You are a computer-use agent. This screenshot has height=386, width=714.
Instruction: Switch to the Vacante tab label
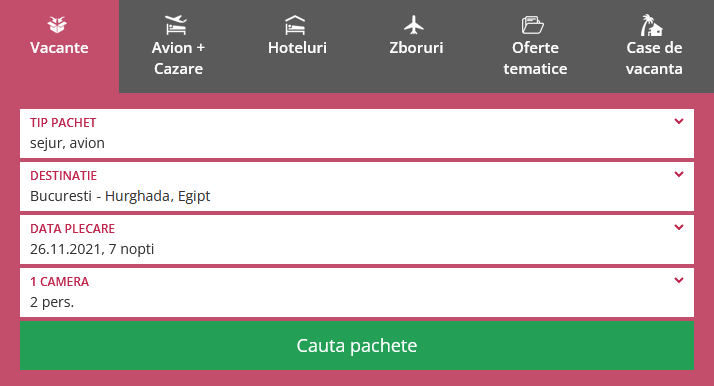(x=59, y=48)
